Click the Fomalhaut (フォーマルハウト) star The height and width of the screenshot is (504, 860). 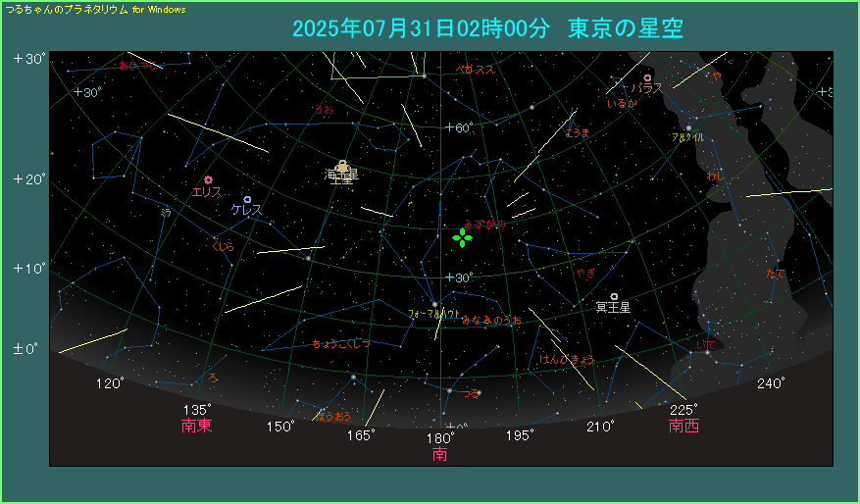coord(433,304)
